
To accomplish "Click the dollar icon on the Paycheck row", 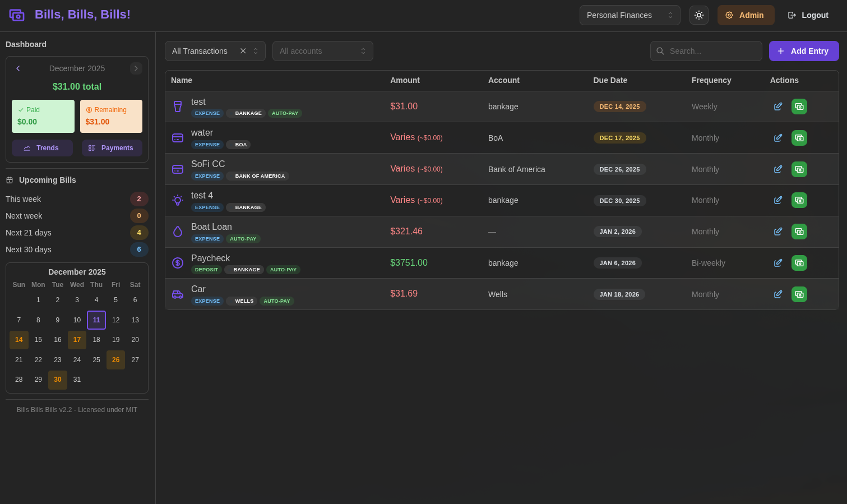I will pos(178,262).
